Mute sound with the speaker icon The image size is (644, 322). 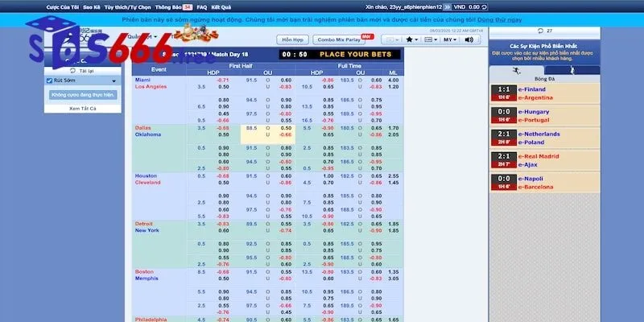point(469,39)
